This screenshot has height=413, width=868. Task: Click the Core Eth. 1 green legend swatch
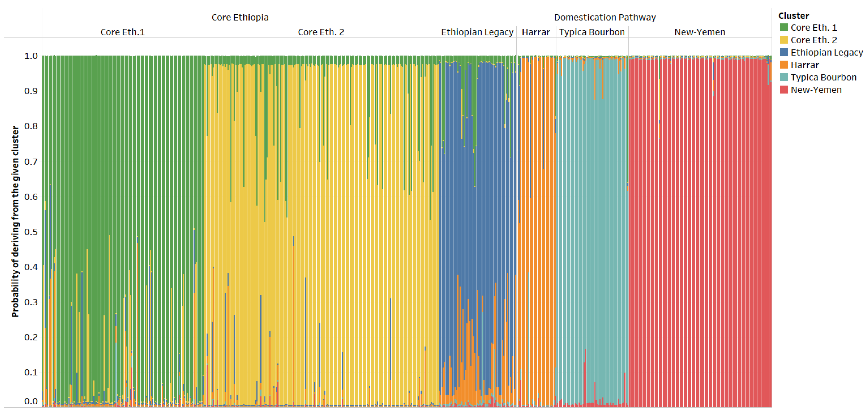coord(784,28)
